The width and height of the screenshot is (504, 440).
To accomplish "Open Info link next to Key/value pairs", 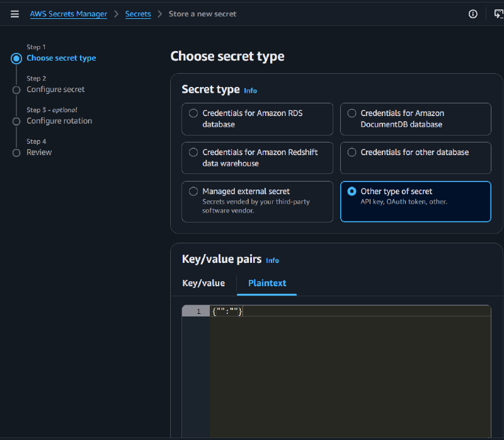I will pyautogui.click(x=272, y=260).
